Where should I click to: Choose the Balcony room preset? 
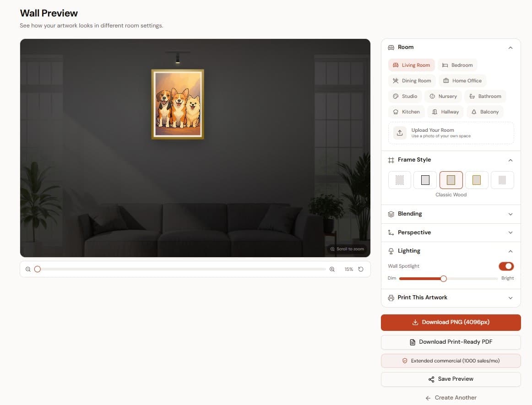click(485, 112)
